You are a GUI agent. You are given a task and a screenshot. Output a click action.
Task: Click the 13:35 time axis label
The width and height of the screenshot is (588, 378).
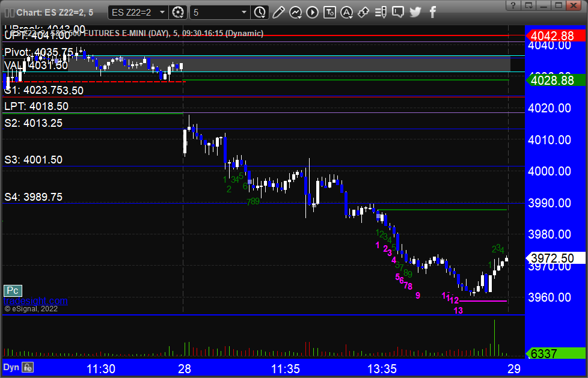[382, 369]
